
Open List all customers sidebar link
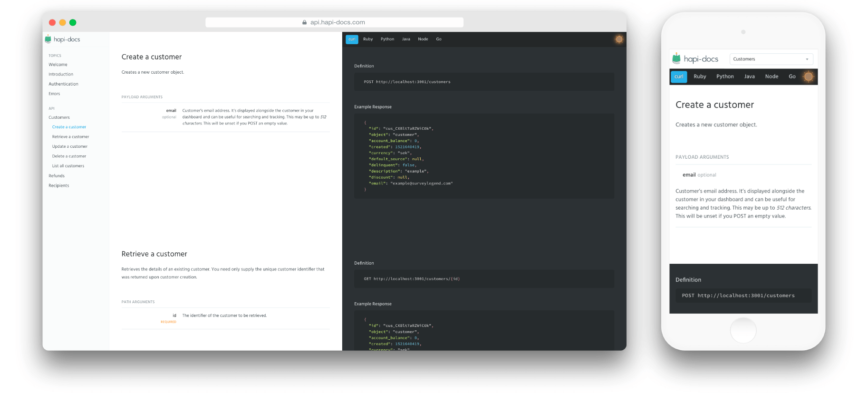coord(68,166)
